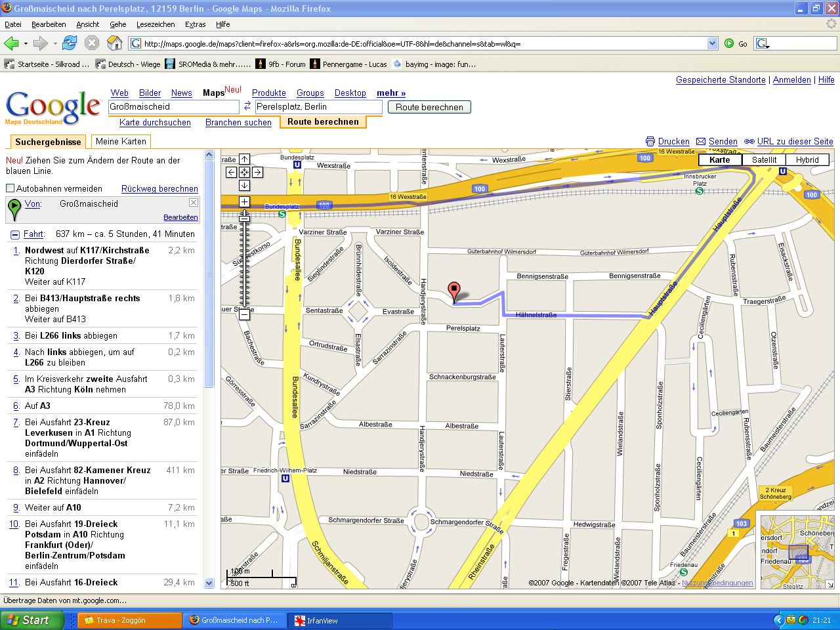The image size is (840, 630).
Task: Open the URL bar history dropdown
Action: (x=713, y=43)
